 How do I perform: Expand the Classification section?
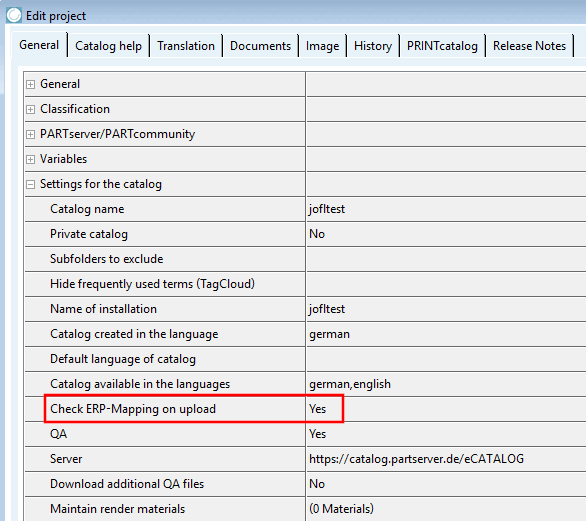tap(31, 110)
